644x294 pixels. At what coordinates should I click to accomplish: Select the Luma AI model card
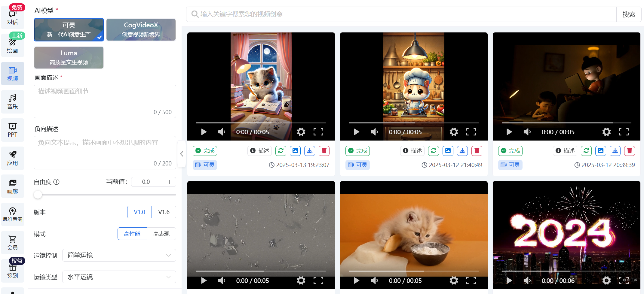[x=69, y=58]
